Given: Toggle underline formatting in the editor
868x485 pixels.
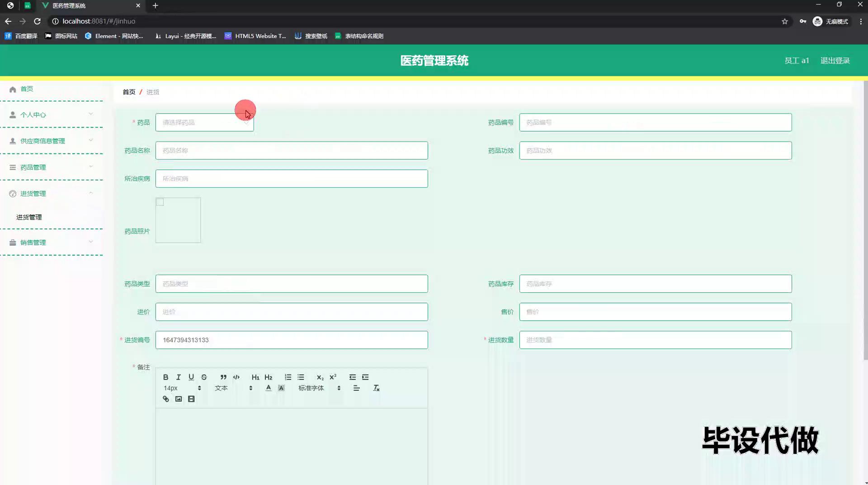Looking at the screenshot, I should [191, 377].
